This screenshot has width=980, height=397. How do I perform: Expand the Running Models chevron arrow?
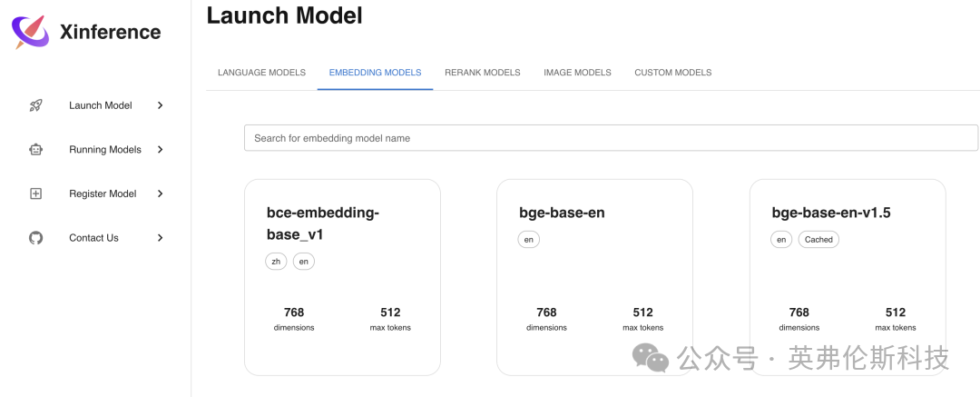160,150
